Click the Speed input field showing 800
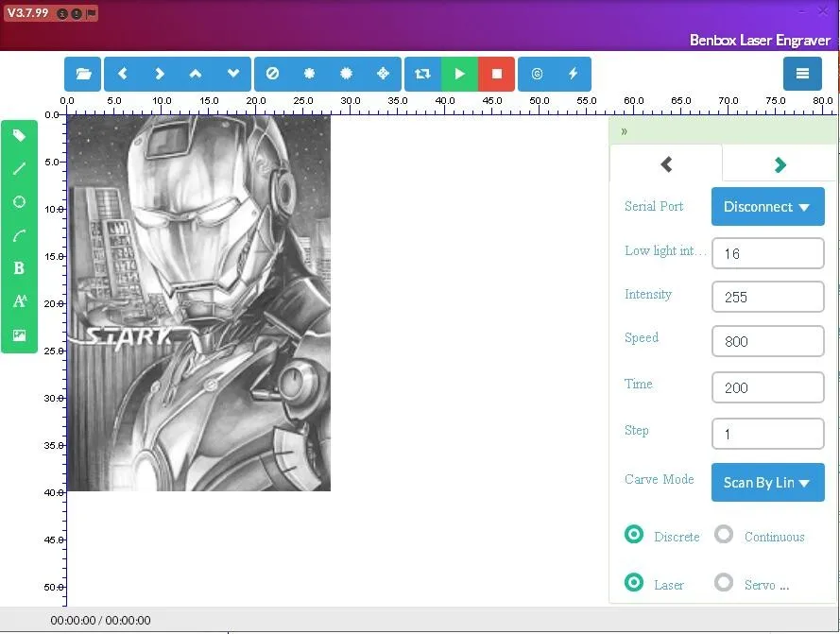The image size is (840, 634). click(767, 341)
